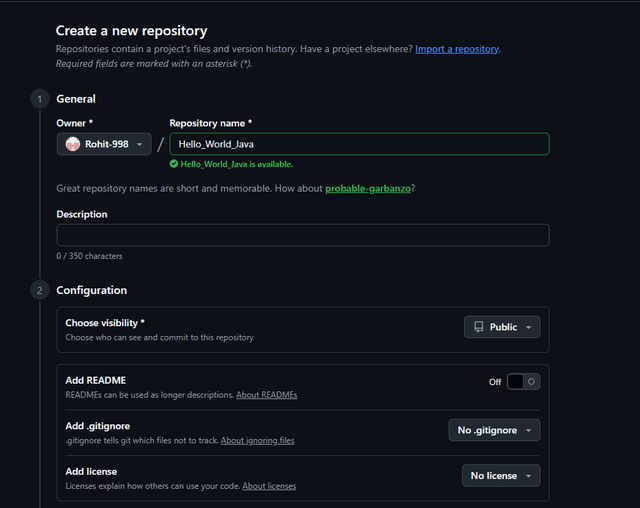Click the Import a repository link
Screen dimensions: 640x508
coord(457,49)
